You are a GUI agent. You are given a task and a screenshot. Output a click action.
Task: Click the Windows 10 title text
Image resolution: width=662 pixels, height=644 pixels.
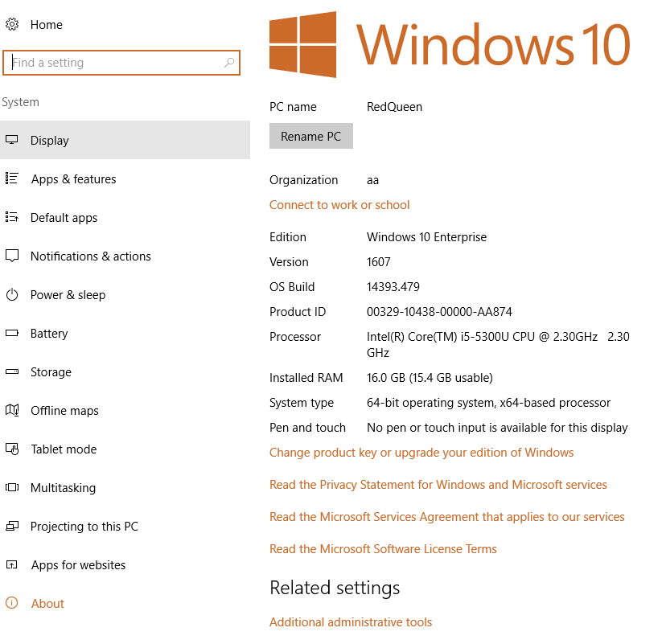click(493, 45)
